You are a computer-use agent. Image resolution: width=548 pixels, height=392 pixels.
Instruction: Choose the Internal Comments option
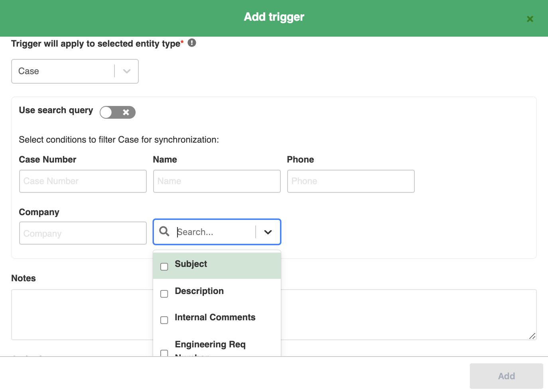(x=215, y=318)
